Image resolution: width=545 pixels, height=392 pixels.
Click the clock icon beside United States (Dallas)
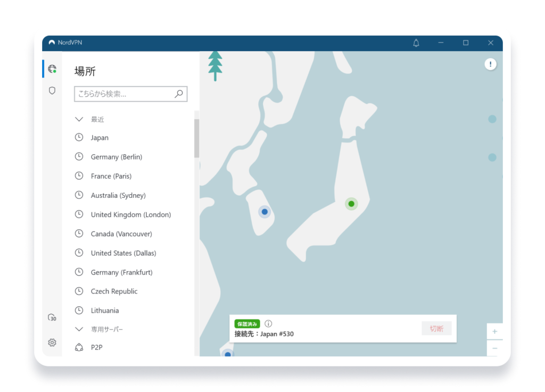[79, 253]
